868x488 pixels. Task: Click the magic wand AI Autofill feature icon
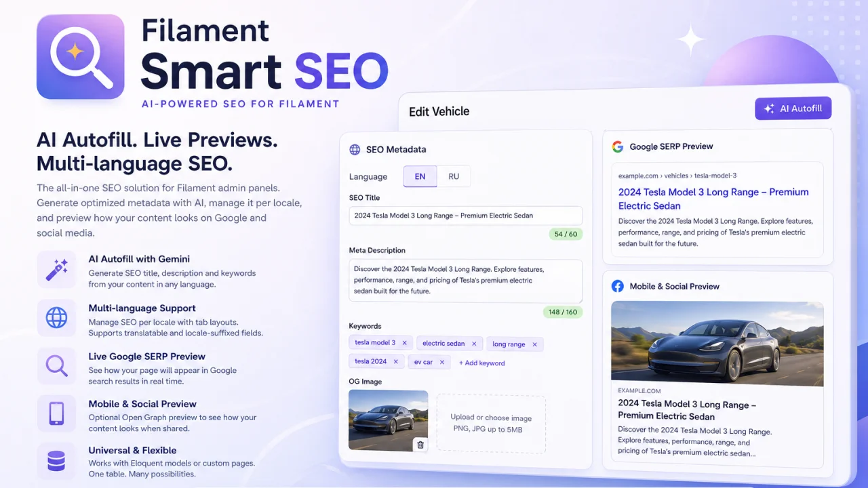point(56,270)
